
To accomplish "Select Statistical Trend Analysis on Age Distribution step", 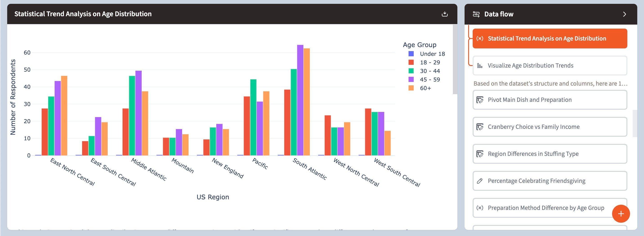I will pos(550,39).
